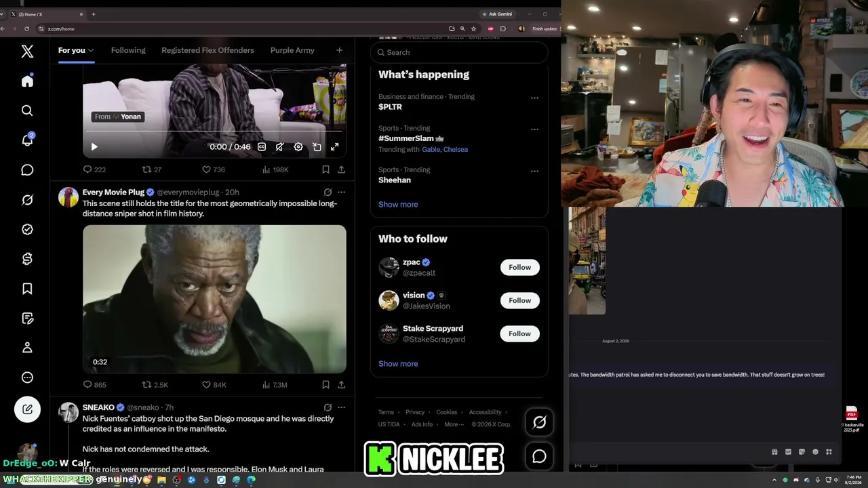The height and width of the screenshot is (488, 868).
Task: Open Verified badge page in sidebar
Action: coord(27,229)
